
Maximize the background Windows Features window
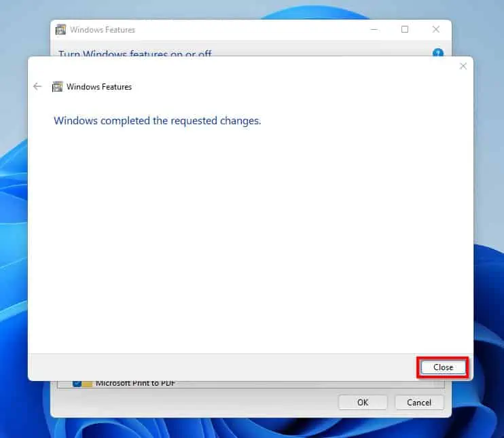pos(405,30)
